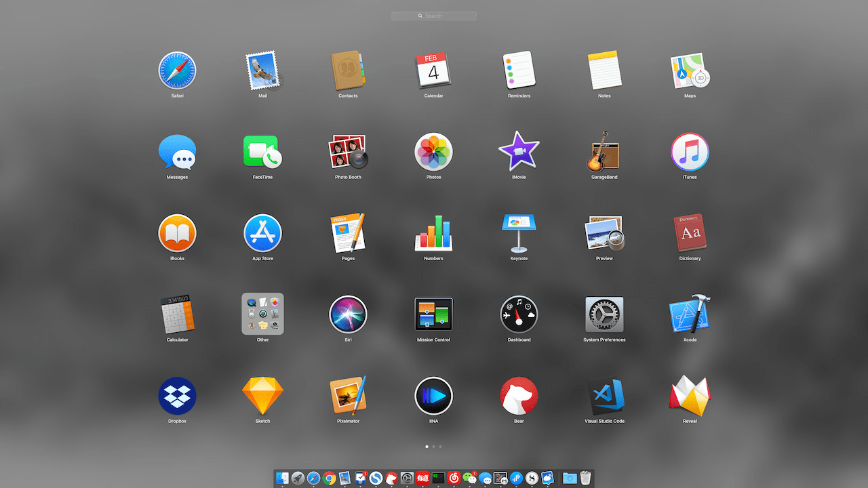Screen dimensions: 868x488
Task: Open the Bear notes app
Action: (x=519, y=396)
